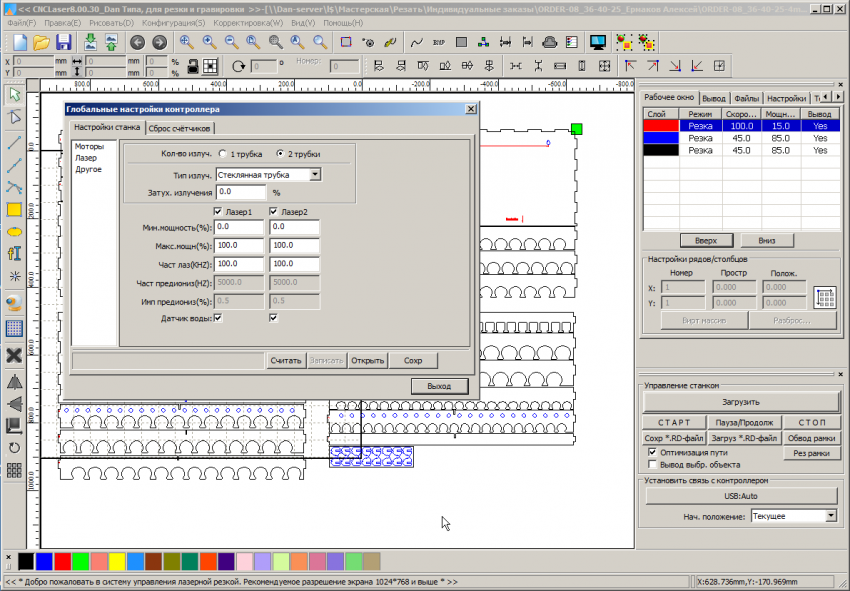Select the rectangle drawing tool in left toolbar
The height and width of the screenshot is (591, 850).
(14, 210)
